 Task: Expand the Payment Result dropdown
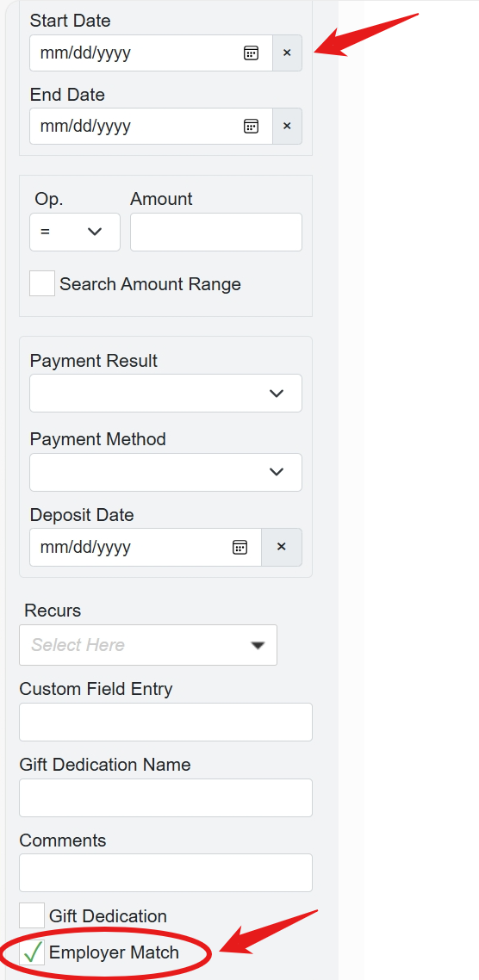click(x=165, y=394)
